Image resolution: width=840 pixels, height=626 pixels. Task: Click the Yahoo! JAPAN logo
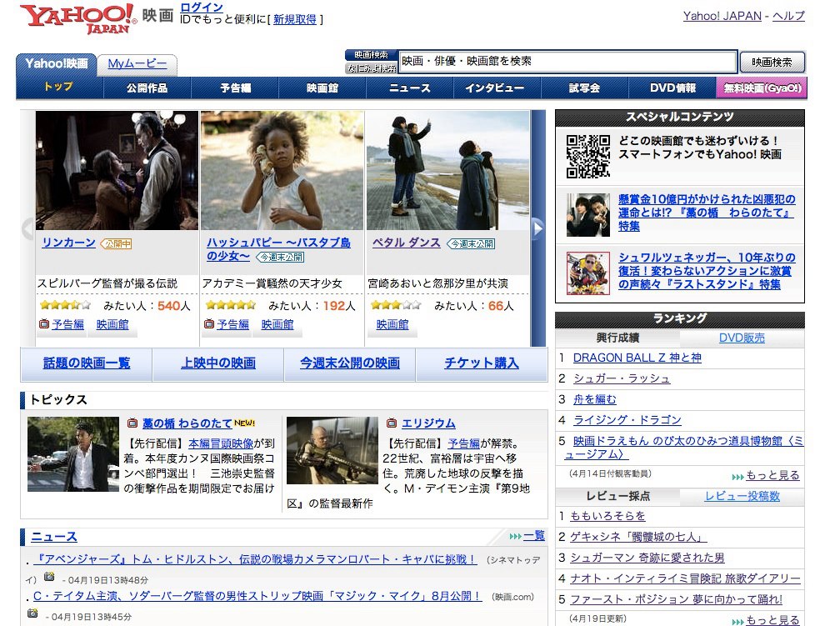pyautogui.click(x=78, y=19)
